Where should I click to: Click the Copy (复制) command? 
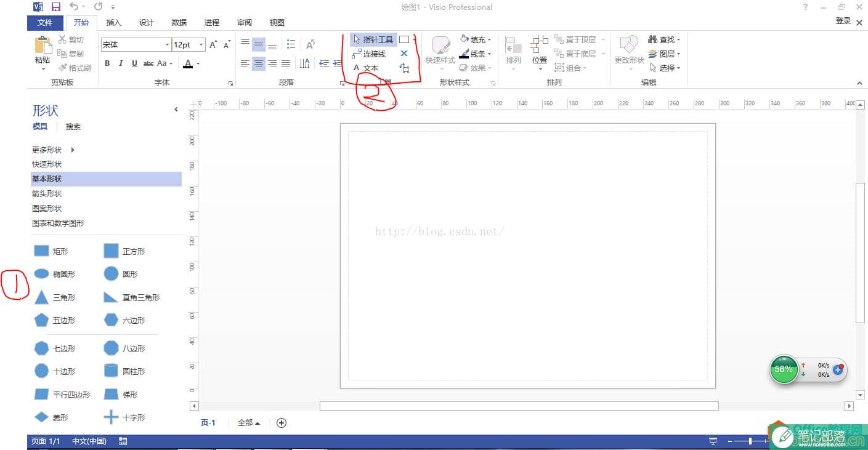(71, 54)
